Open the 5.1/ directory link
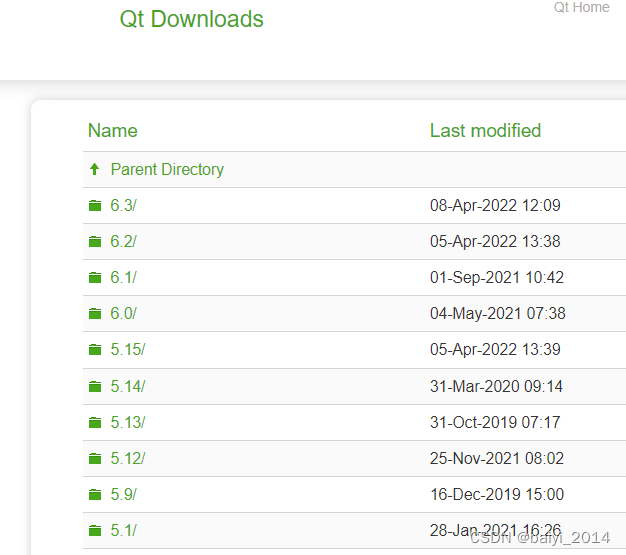 pos(123,531)
